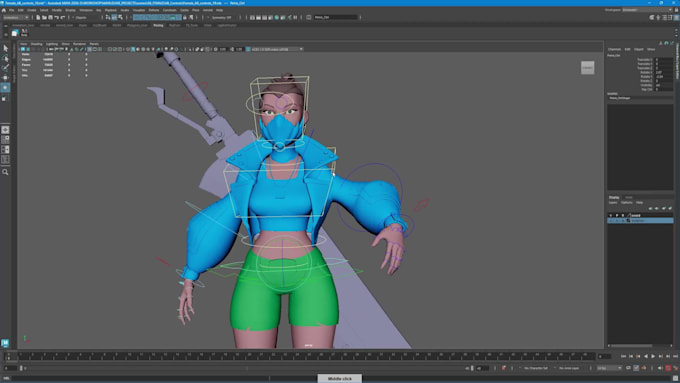Open the No Character Set dropdown

[x=536, y=368]
